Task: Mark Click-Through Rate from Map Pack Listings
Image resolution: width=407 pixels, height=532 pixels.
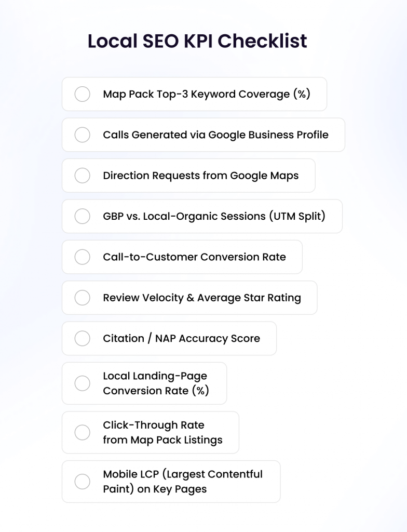Action: [83, 433]
